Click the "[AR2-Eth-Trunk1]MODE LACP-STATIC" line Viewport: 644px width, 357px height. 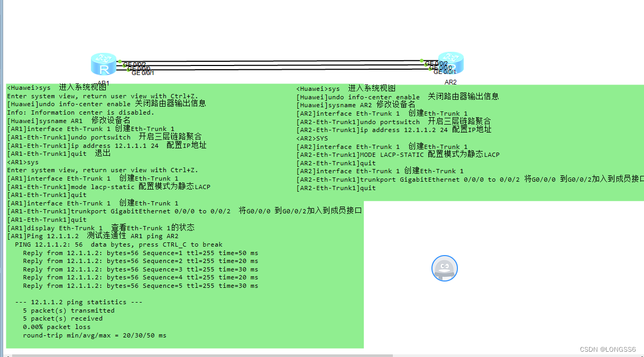398,155
